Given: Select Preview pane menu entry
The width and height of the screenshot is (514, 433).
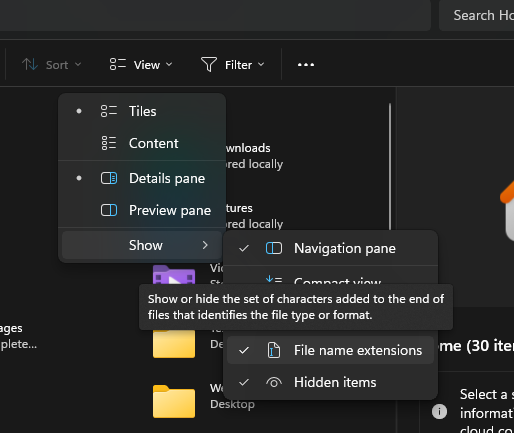Looking at the screenshot, I should click(142, 210).
